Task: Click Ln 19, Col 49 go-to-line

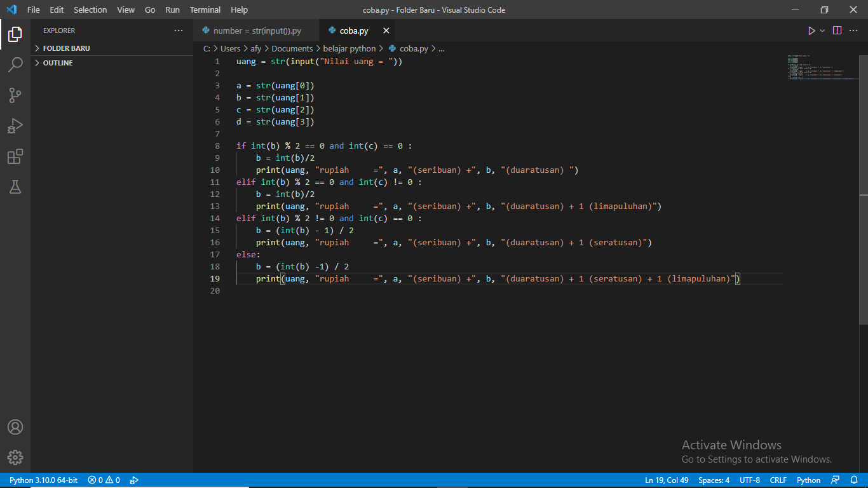Action: pos(667,480)
